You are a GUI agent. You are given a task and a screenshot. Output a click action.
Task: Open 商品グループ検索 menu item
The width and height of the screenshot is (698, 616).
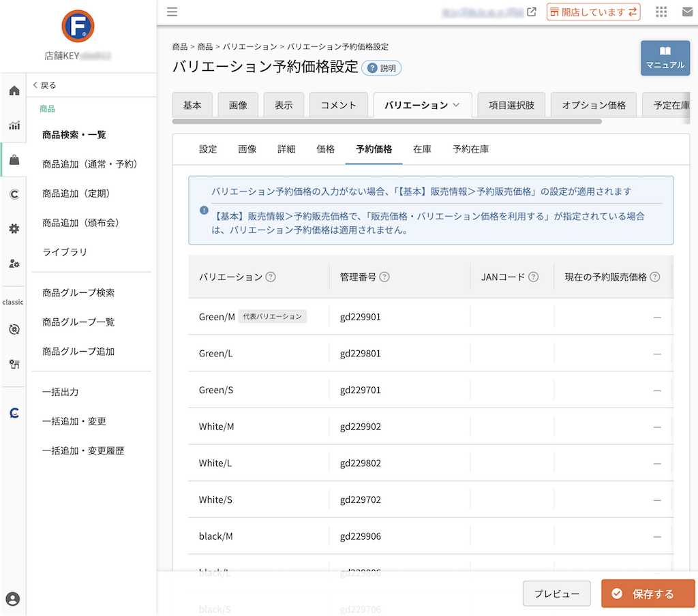(78, 293)
